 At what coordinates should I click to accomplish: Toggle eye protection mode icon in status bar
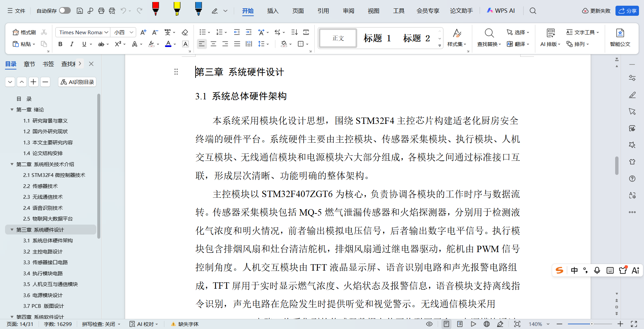429,324
